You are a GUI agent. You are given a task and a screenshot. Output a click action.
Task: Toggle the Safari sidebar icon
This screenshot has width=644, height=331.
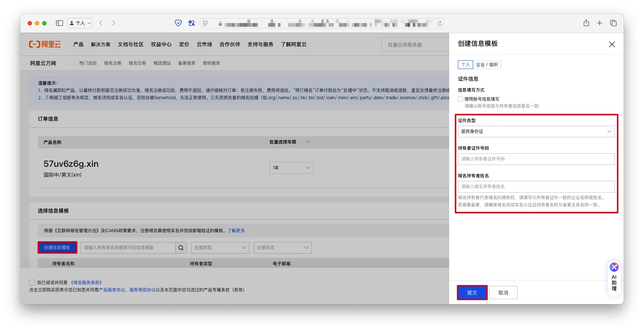[x=59, y=23]
